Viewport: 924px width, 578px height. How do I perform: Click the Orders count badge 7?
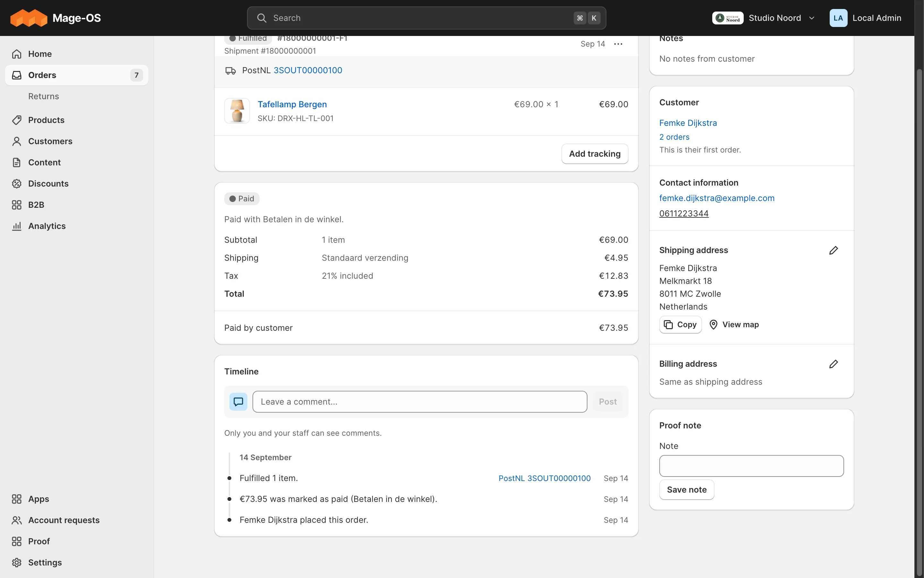pos(136,75)
